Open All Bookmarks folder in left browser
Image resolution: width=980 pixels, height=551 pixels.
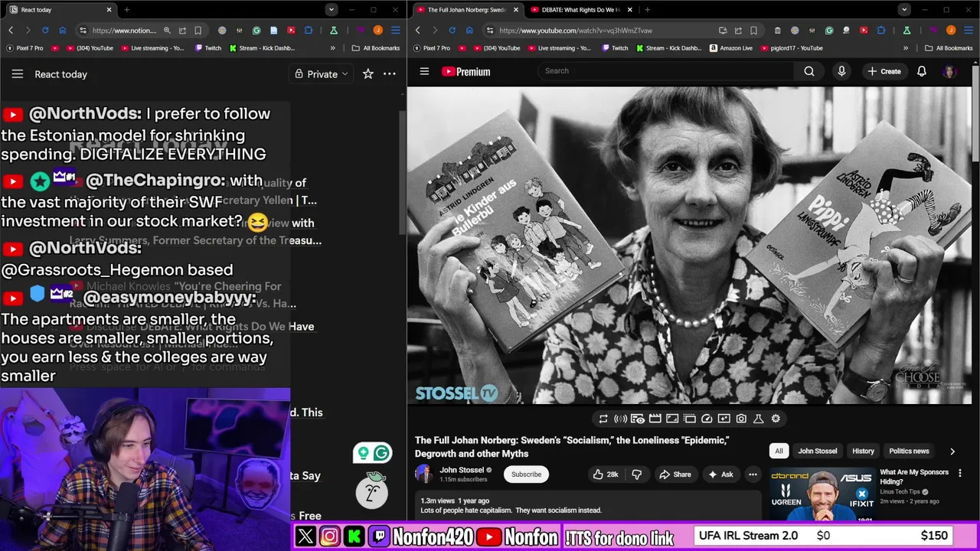375,48
